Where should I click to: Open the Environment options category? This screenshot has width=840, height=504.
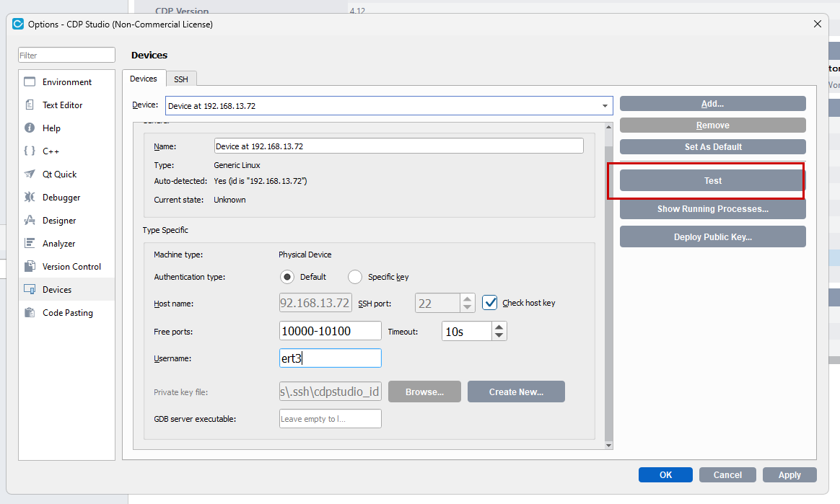click(x=67, y=82)
